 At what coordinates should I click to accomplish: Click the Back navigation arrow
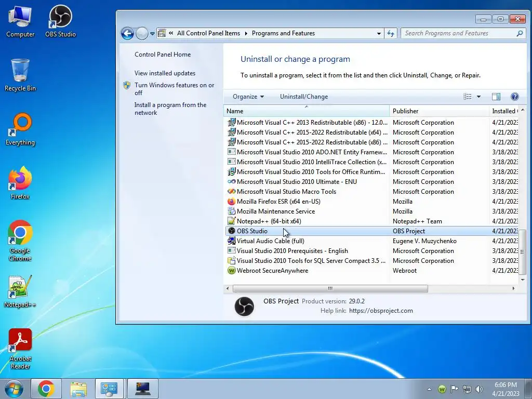(127, 33)
